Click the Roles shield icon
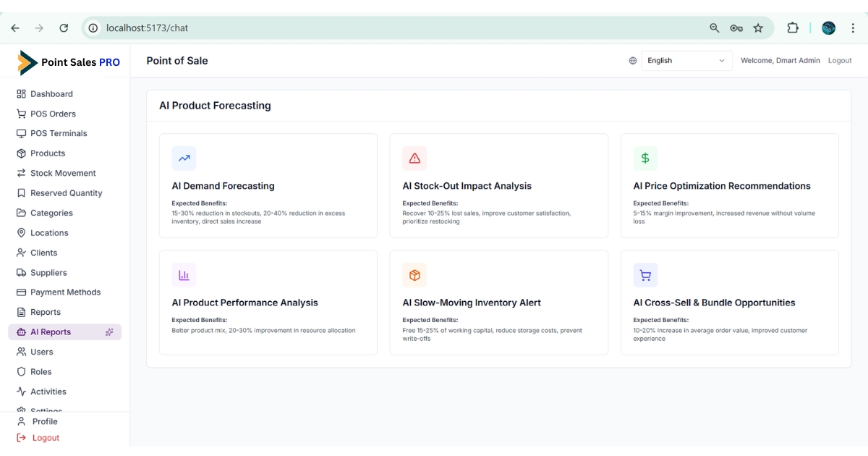This screenshot has height=456, width=868. tap(21, 372)
